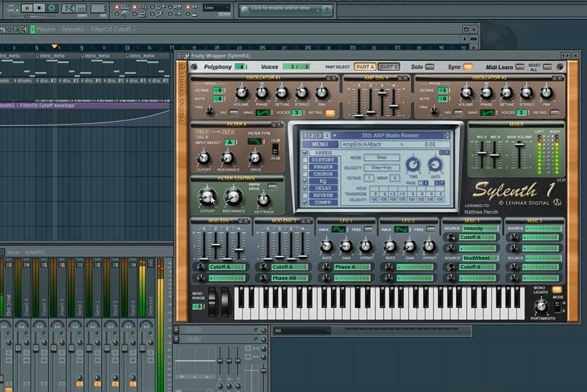Toggle Oscillator A1 Retrig switch
This screenshot has width=587, height=392.
pos(330,113)
